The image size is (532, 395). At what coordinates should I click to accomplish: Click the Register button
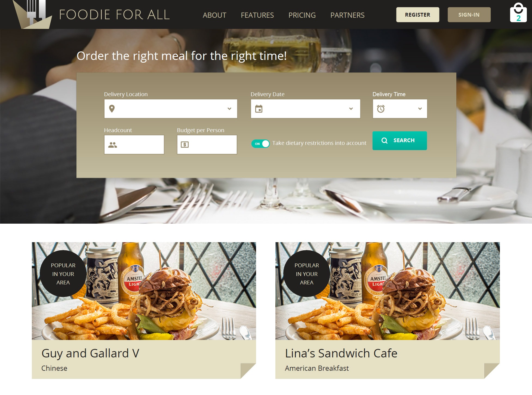tap(417, 15)
